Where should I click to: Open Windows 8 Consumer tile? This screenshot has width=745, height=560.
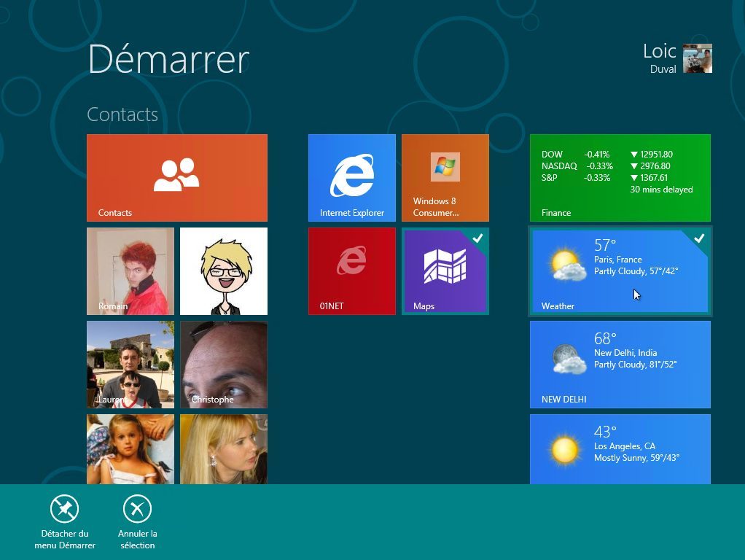[445, 177]
